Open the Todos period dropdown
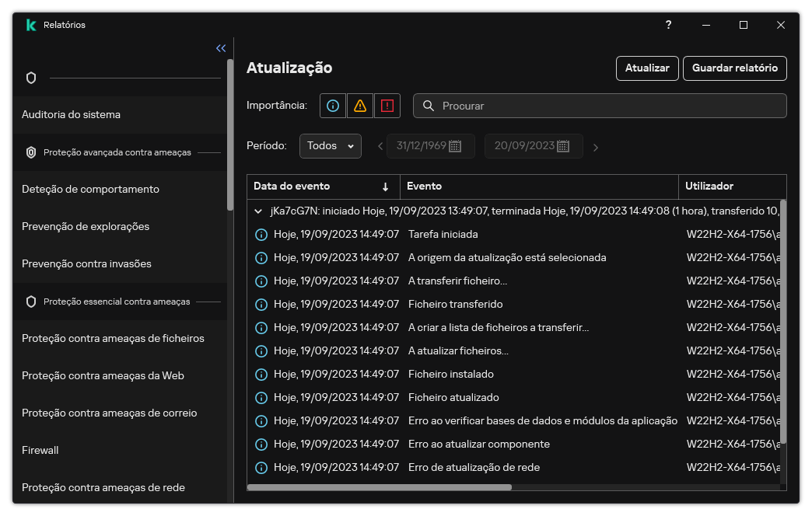Screen dimensions: 812x516 point(330,145)
